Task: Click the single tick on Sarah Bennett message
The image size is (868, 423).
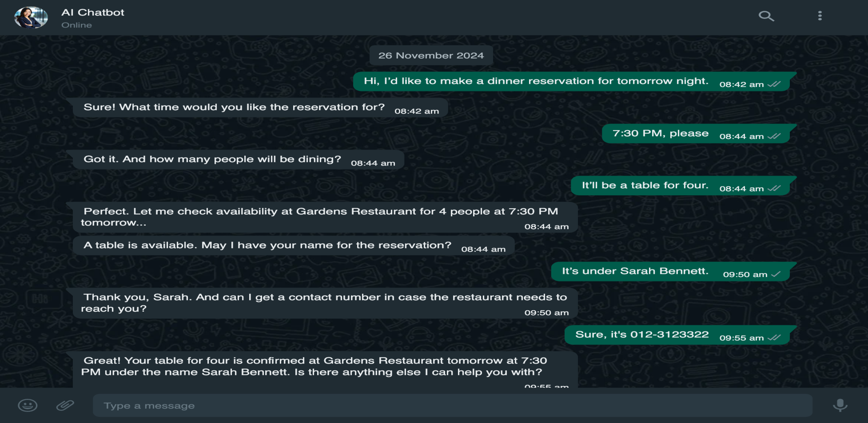Action: click(776, 274)
